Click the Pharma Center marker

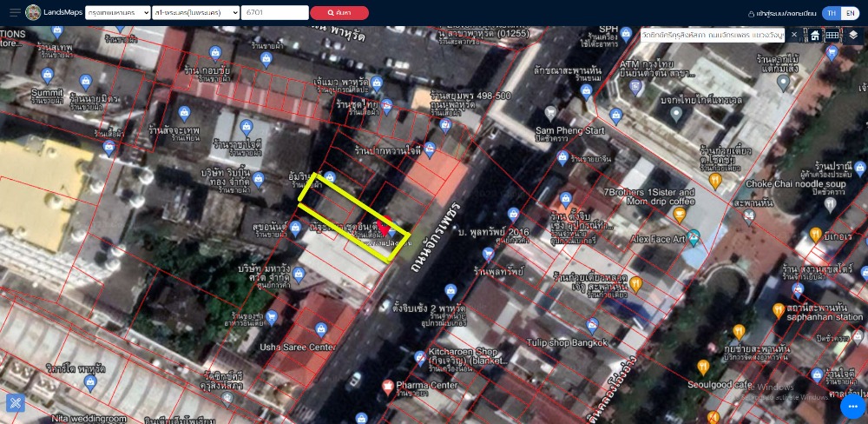click(x=387, y=386)
